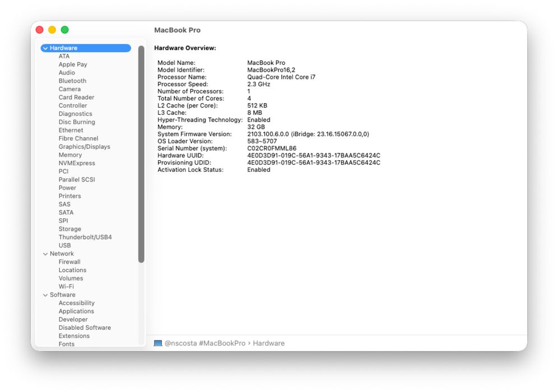Select Thunderbolt/USB4 in the sidebar
The height and width of the screenshot is (392, 558).
(85, 237)
